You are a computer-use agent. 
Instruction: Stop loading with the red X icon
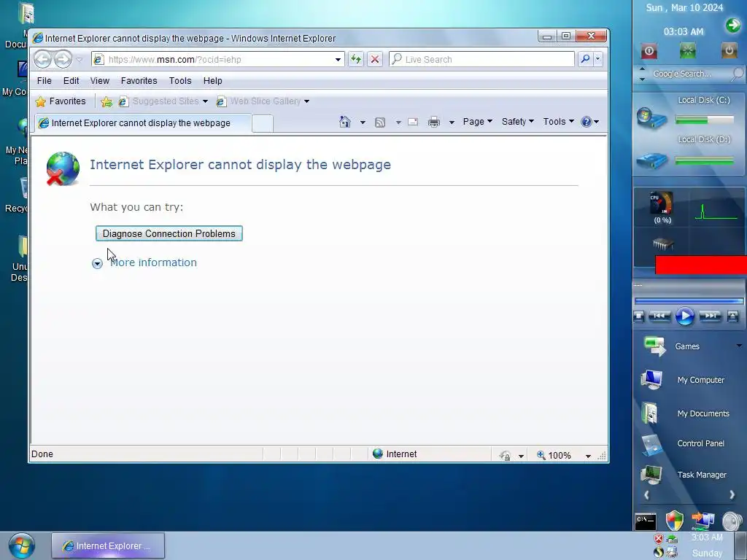click(x=375, y=60)
